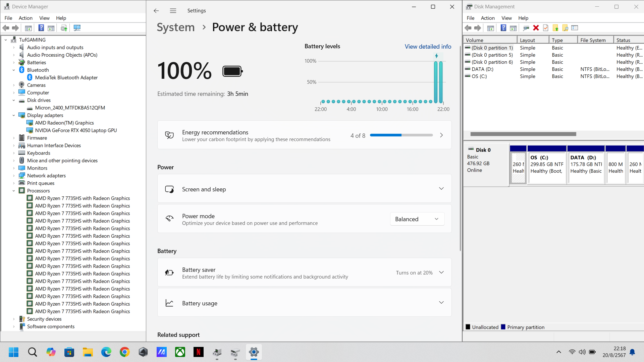This screenshot has height=362, width=644.
Task: Collapse the Display adapters node
Action: [14, 115]
